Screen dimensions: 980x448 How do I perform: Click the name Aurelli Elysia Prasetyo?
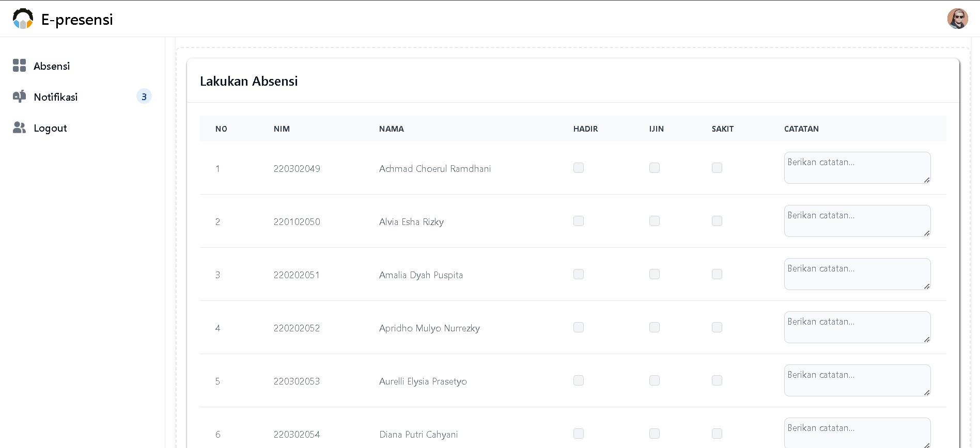click(x=423, y=381)
